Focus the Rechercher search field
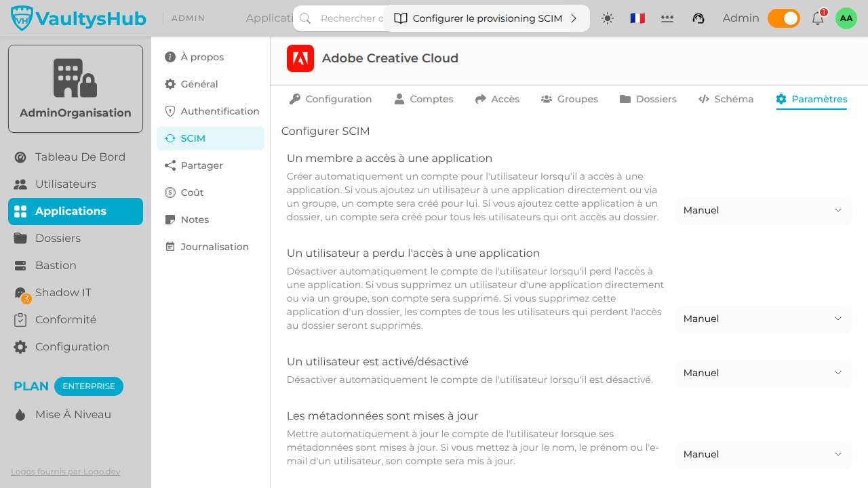Viewport: 868px width, 488px height. coord(339,18)
